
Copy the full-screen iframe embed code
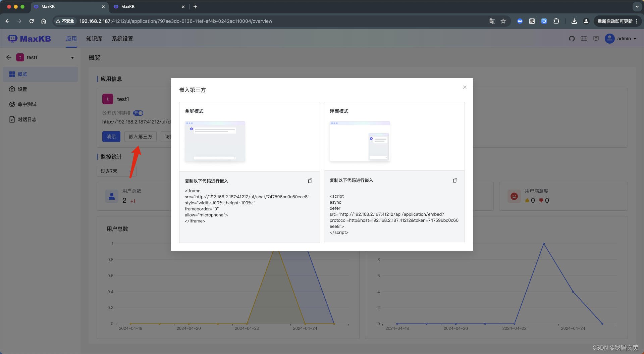click(310, 181)
